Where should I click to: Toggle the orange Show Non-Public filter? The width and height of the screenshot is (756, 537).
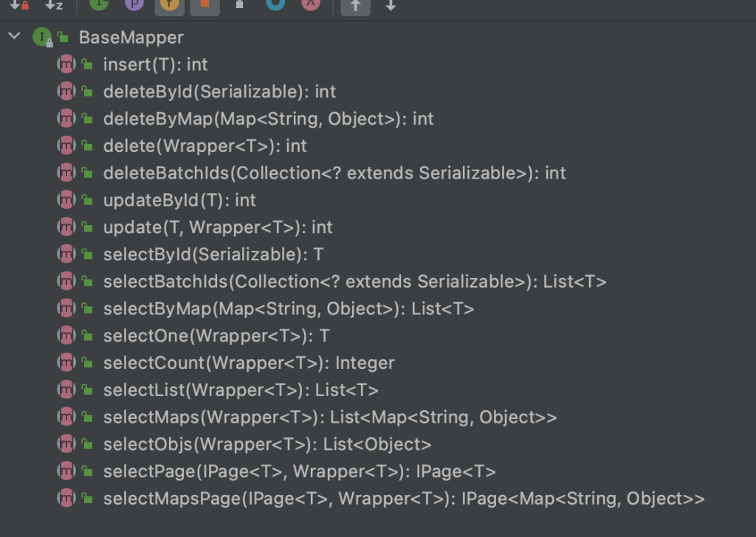tap(205, 6)
